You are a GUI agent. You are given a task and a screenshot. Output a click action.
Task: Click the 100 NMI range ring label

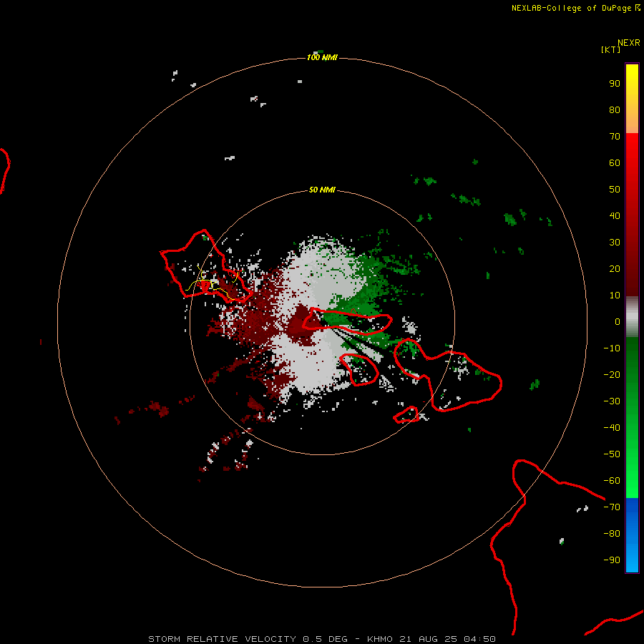(x=322, y=57)
